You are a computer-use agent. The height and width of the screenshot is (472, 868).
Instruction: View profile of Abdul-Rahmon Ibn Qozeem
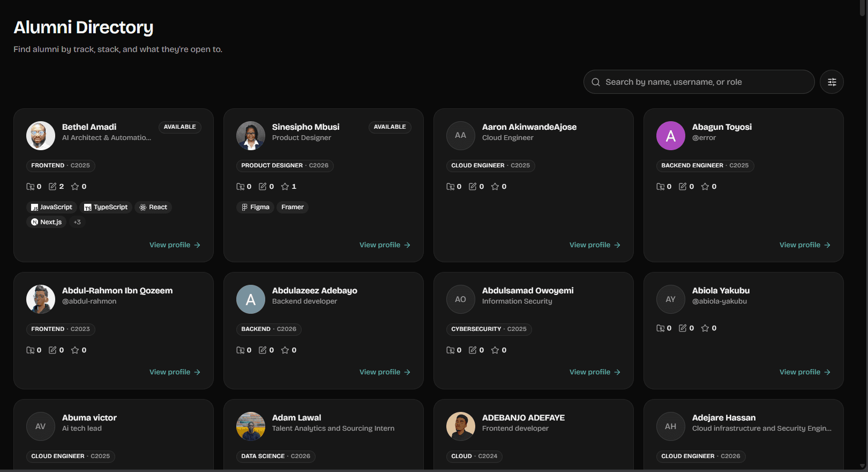[175, 372]
